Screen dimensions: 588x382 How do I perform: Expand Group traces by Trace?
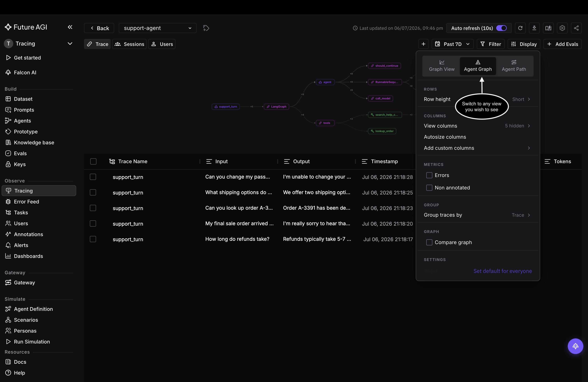[x=477, y=215]
